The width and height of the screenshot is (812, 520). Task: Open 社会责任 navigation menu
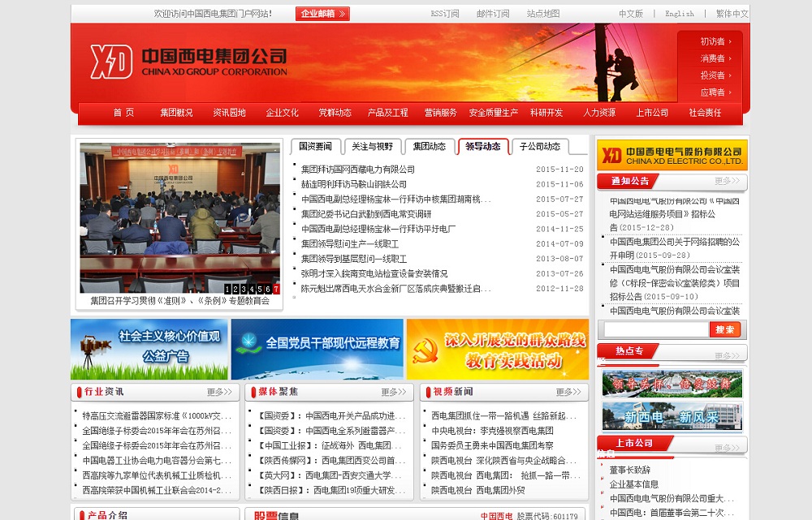(705, 112)
